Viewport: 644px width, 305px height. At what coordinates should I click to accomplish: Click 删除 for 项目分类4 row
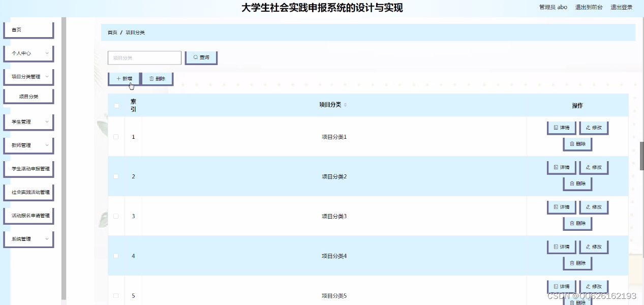577,263
